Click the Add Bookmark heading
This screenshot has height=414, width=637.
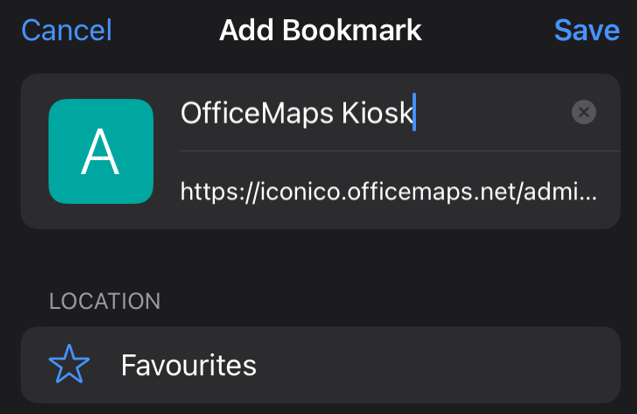point(320,30)
